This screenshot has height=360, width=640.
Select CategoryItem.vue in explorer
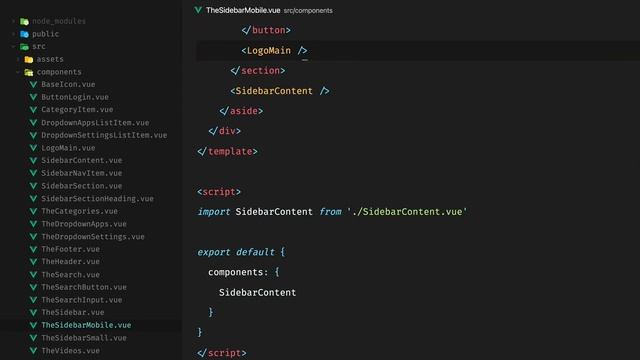(x=77, y=110)
